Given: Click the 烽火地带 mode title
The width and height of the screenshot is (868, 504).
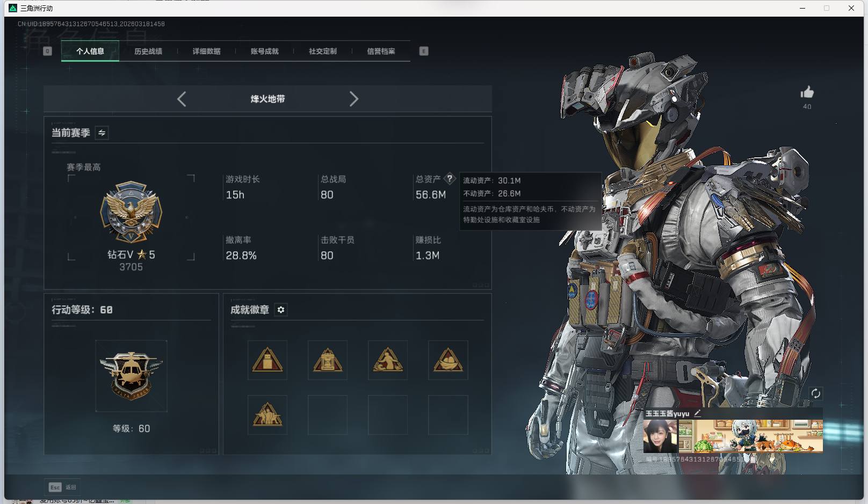Looking at the screenshot, I should click(x=267, y=99).
